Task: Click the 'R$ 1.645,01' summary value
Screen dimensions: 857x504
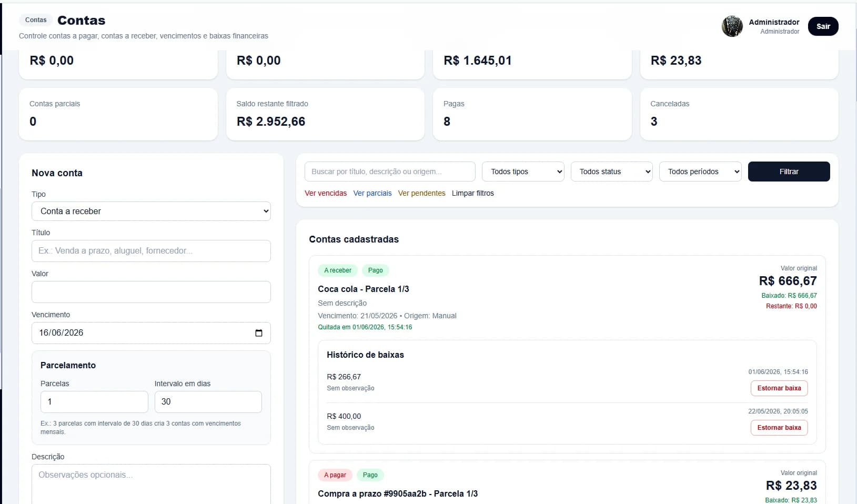Action: click(x=478, y=61)
